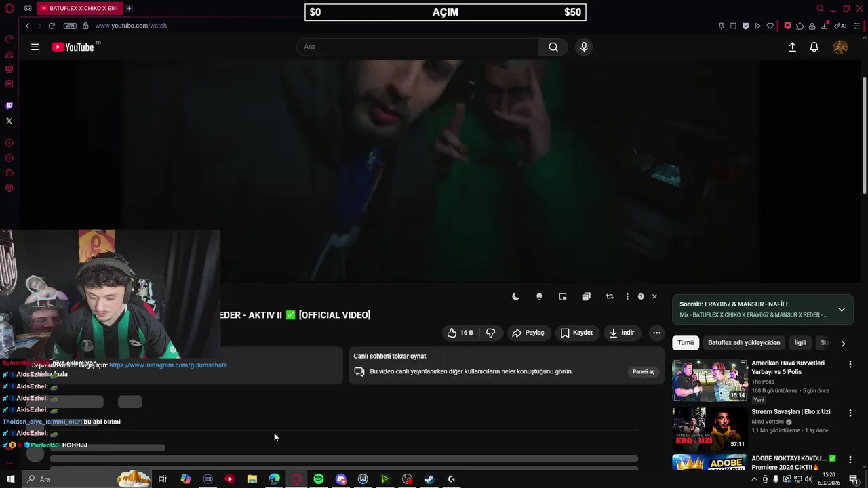Open a new browser tab
Image resolution: width=868 pixels, height=488 pixels.
[x=129, y=8]
